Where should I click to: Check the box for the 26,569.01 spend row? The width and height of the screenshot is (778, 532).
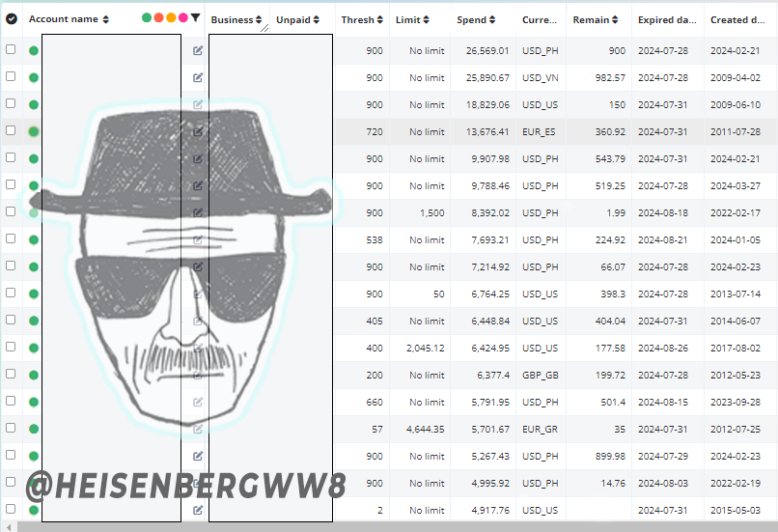pos(11,49)
